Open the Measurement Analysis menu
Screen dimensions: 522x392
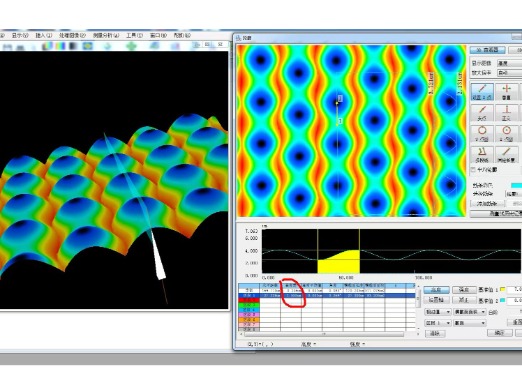point(106,35)
